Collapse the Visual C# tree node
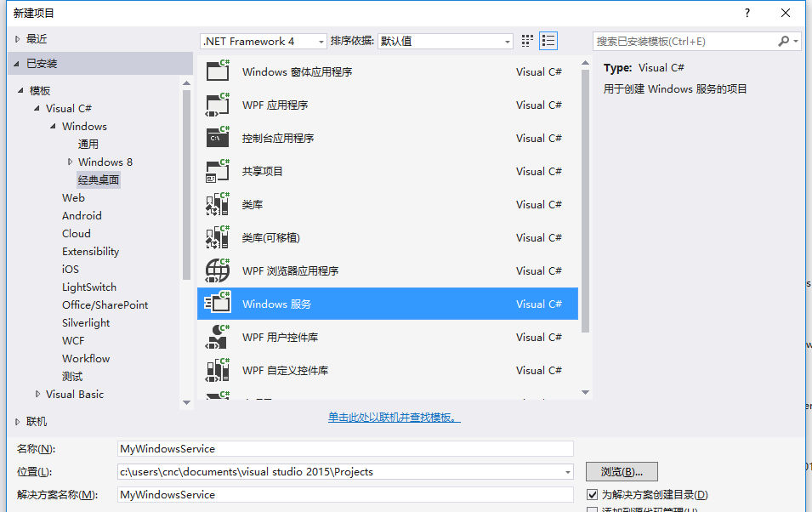The height and width of the screenshot is (512, 812). pyautogui.click(x=37, y=108)
